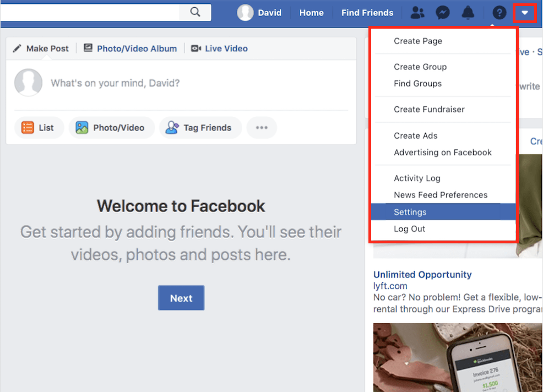Choose Create Page in the menu
This screenshot has height=392, width=543.
coord(418,41)
